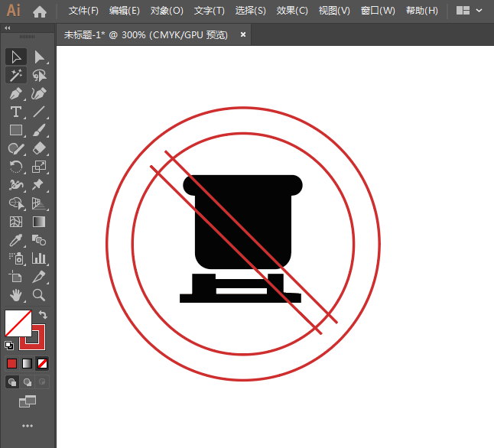
Task: Pick the Rectangle tool
Action: pyautogui.click(x=15, y=131)
